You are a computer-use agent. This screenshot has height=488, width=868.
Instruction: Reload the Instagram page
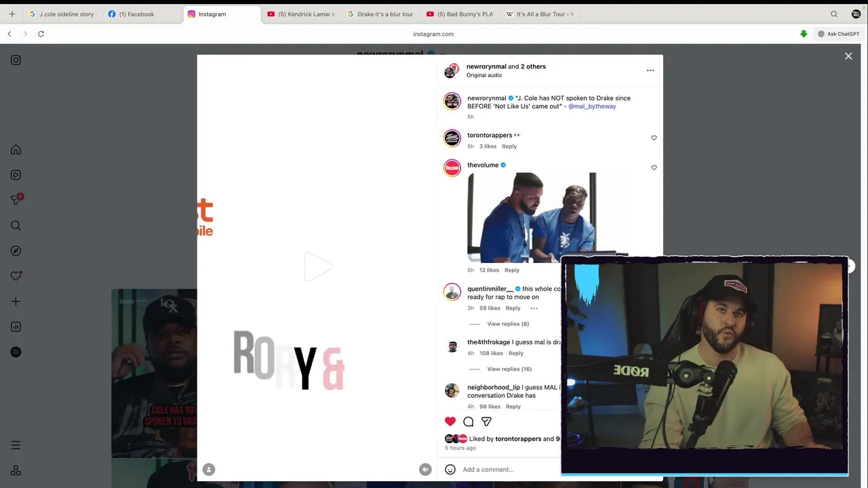41,34
